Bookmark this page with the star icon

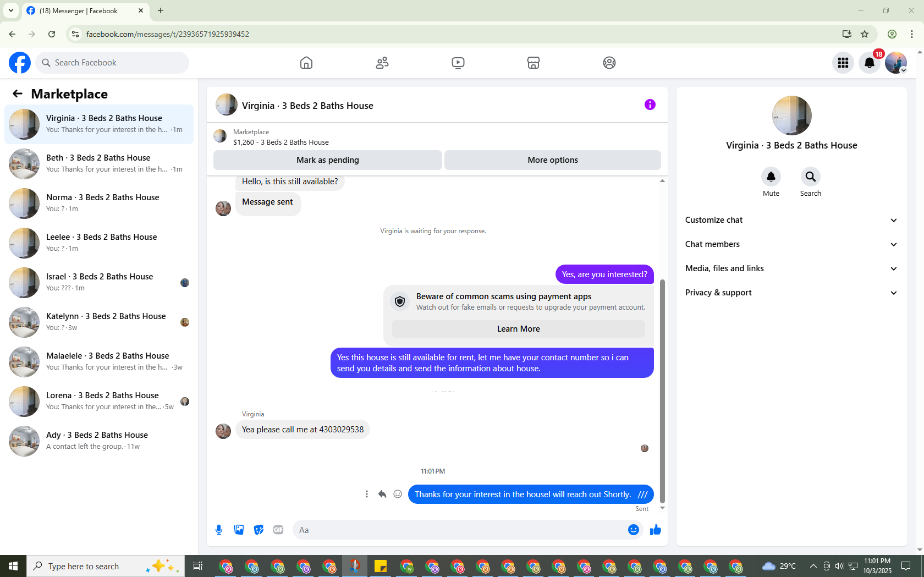pos(865,34)
